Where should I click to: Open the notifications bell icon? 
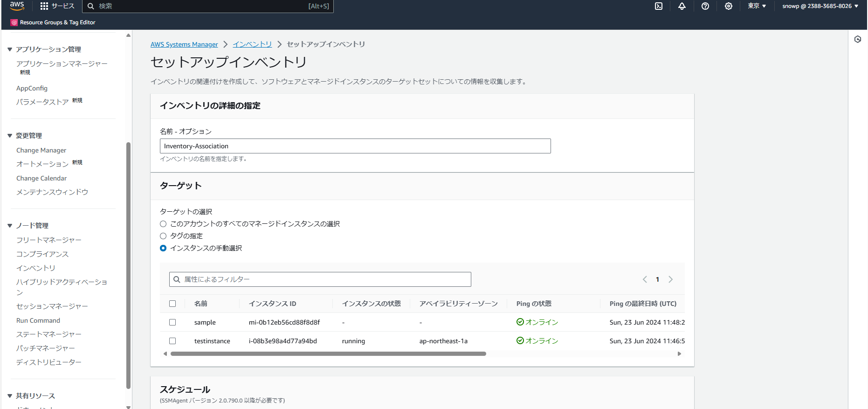(x=682, y=6)
